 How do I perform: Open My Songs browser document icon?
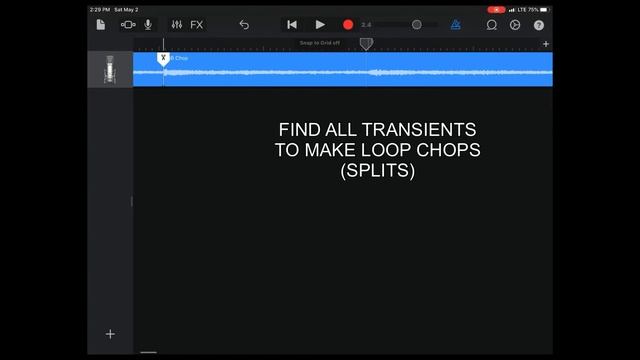pos(101,25)
